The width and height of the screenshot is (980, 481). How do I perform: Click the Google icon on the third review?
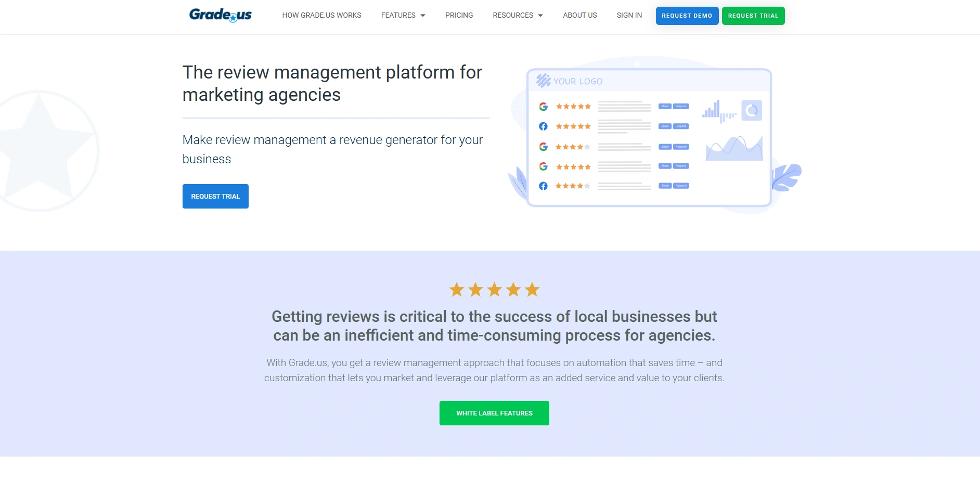543,146
